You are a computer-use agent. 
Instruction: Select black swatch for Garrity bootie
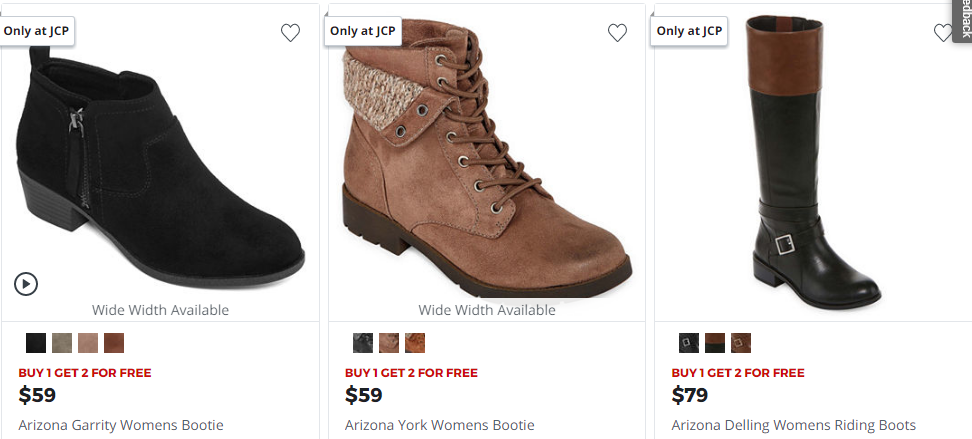[36, 343]
